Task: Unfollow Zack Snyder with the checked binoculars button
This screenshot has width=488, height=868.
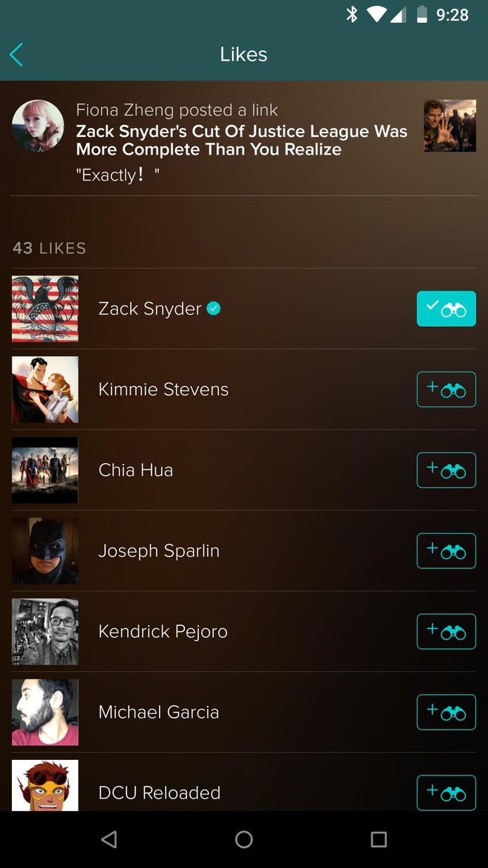Action: coord(446,309)
